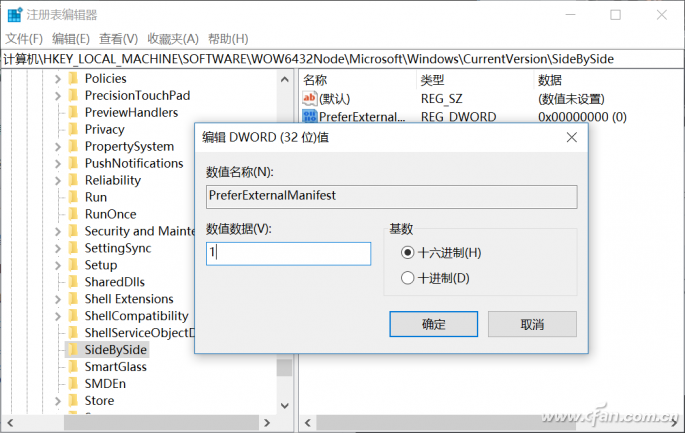The width and height of the screenshot is (685, 433).
Task: Expand the Policies tree node
Action: 58,79
